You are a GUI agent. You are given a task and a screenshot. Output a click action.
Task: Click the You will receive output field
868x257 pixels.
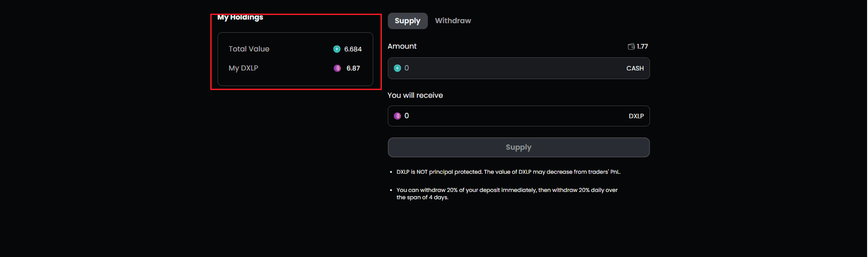click(510, 116)
